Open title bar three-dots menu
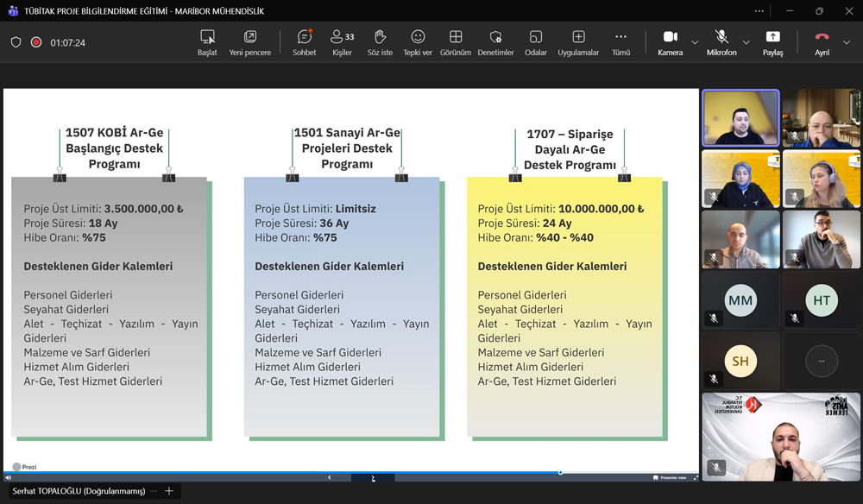The height and width of the screenshot is (504, 863). pos(759,11)
